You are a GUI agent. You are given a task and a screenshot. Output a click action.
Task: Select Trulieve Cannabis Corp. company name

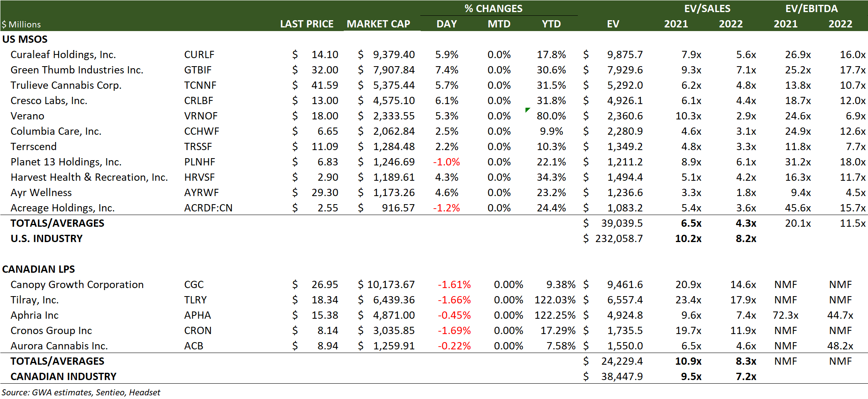pos(66,85)
